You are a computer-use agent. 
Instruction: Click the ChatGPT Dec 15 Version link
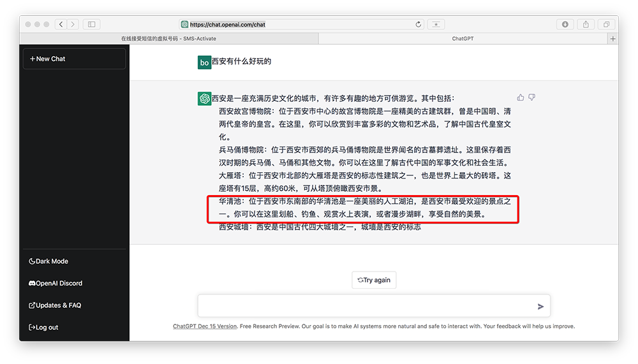point(204,326)
